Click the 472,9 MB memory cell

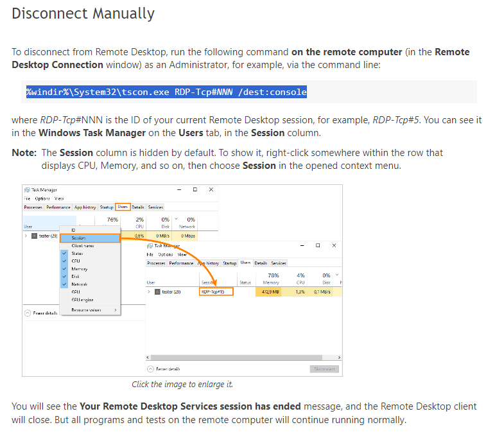[x=268, y=292]
